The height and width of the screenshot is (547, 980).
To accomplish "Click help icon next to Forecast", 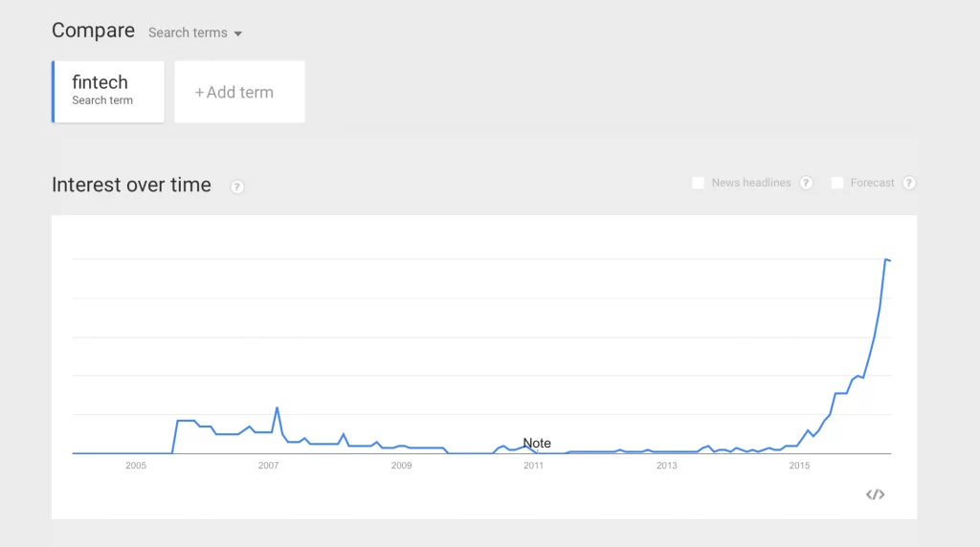I will coord(909,183).
